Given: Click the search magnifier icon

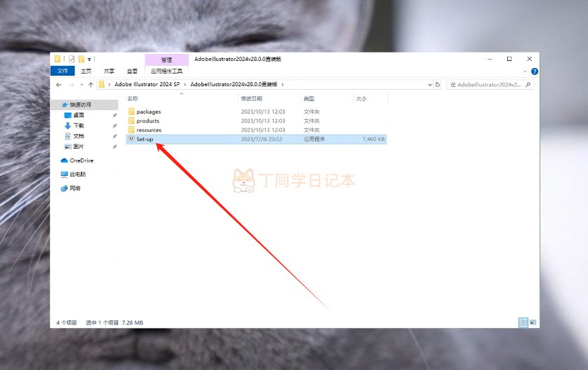Looking at the screenshot, I should coord(528,85).
